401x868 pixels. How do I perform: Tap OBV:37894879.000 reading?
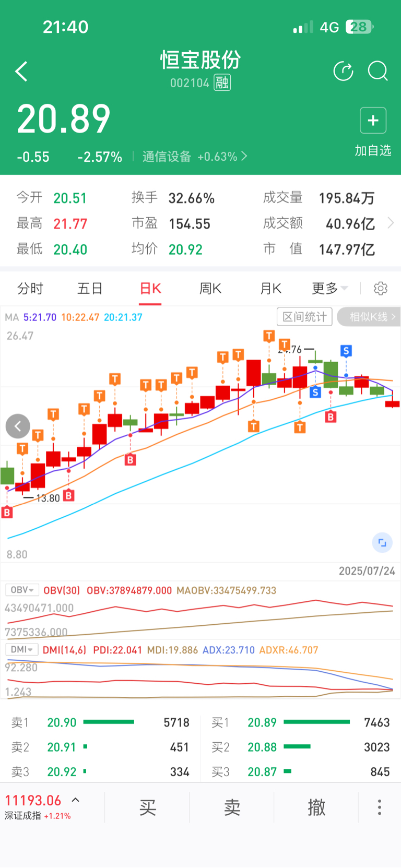129,590
